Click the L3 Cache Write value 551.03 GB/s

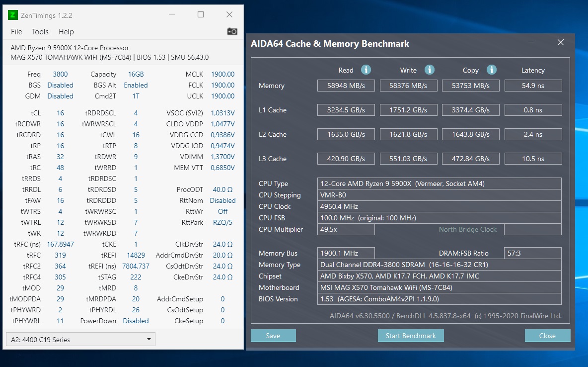[408, 159]
